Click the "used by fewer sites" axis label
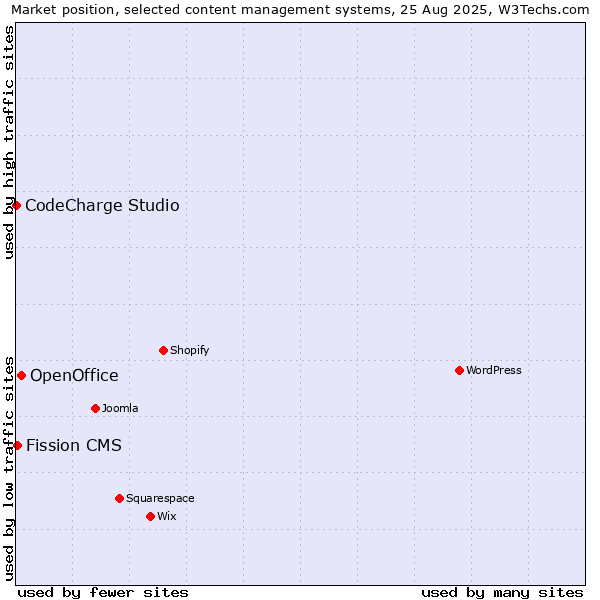 pyautogui.click(x=103, y=593)
